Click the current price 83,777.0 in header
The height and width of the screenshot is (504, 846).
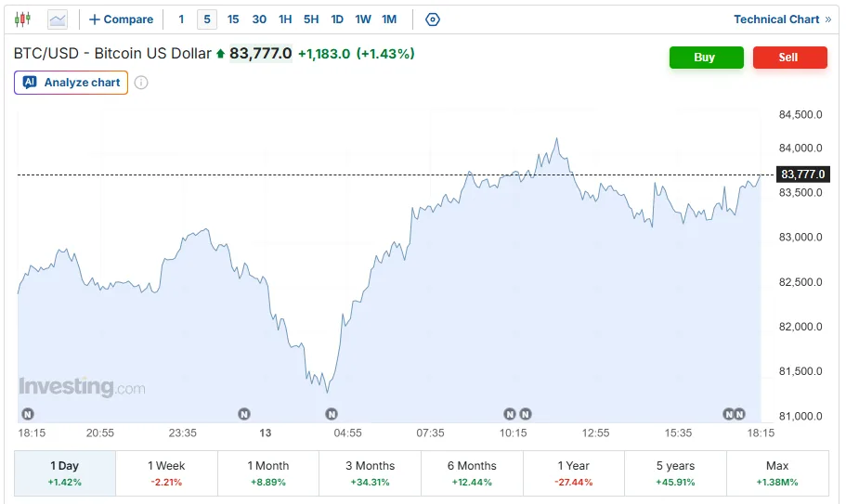[x=261, y=53]
